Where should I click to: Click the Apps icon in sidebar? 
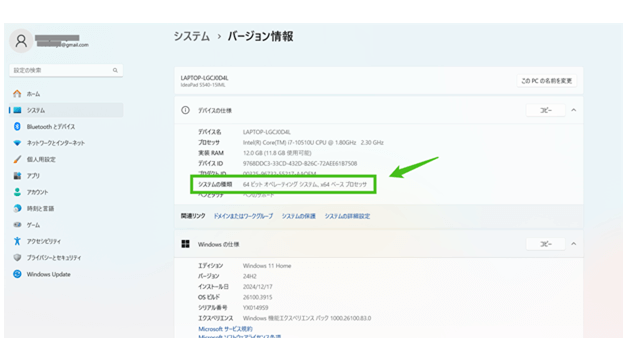pyautogui.click(x=17, y=176)
